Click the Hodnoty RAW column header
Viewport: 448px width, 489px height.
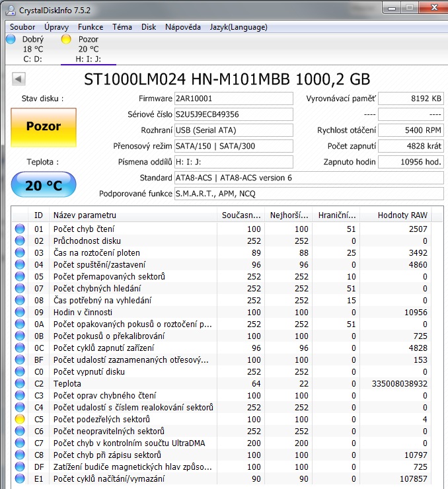pyautogui.click(x=402, y=215)
